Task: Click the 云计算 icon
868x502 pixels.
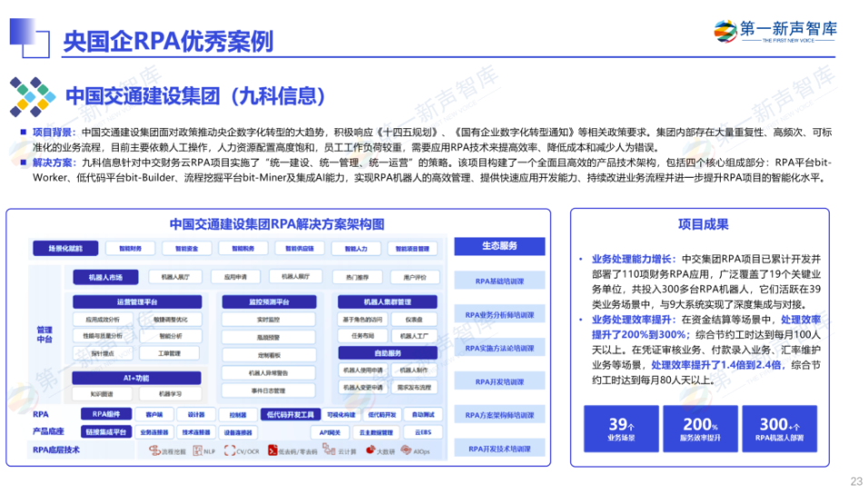Action: [x=329, y=449]
